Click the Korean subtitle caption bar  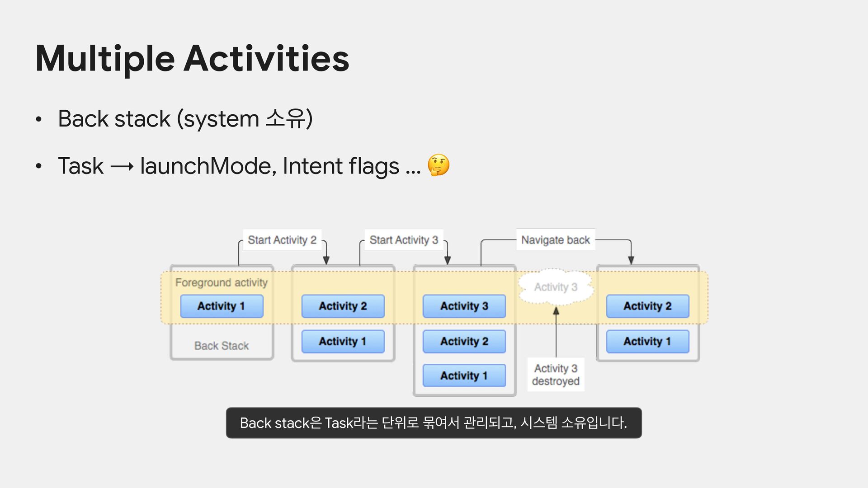click(434, 423)
